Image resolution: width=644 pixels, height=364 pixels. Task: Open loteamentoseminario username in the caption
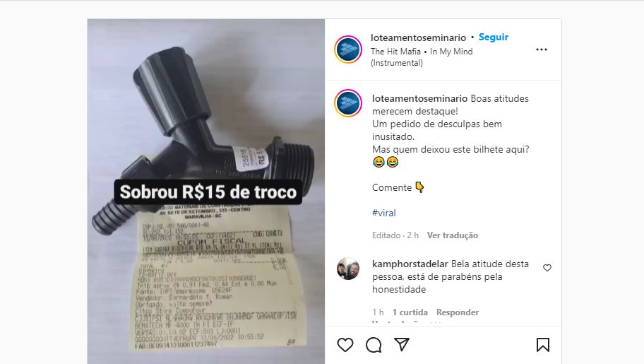[x=419, y=98]
